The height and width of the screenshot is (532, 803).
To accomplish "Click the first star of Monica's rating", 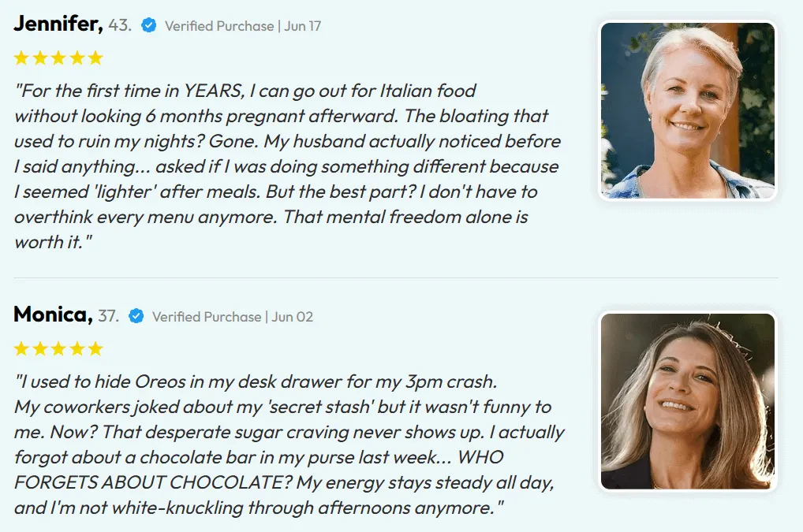I will 21,349.
